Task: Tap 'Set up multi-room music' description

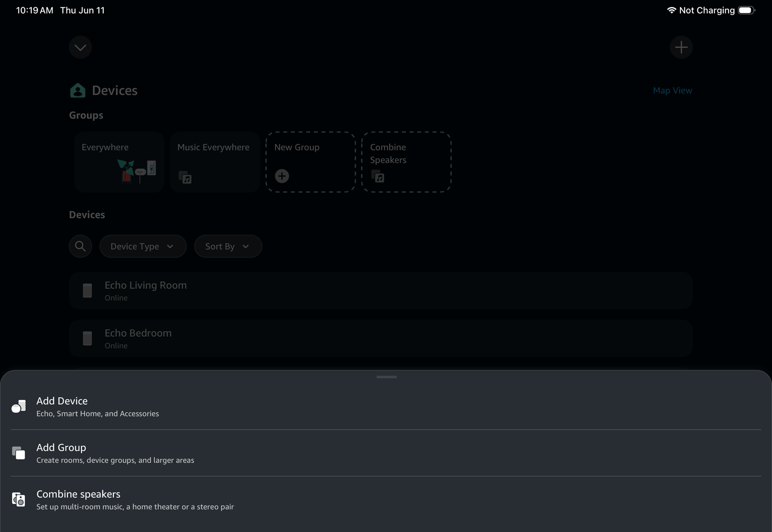Action: click(135, 507)
